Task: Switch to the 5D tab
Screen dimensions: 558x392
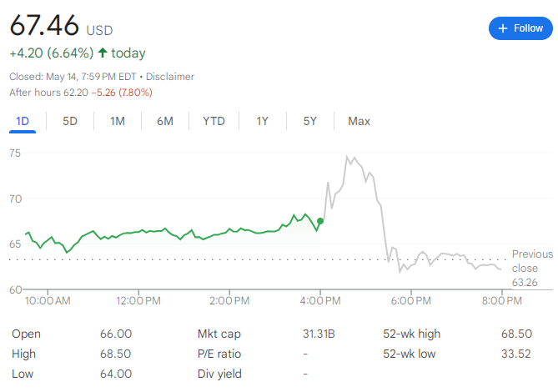Action: tap(70, 121)
